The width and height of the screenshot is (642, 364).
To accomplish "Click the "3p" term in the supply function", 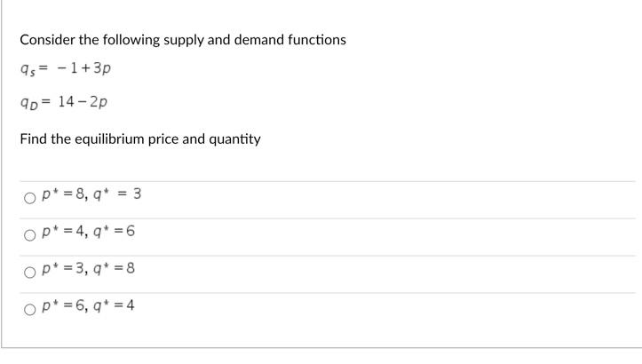I will click(102, 68).
